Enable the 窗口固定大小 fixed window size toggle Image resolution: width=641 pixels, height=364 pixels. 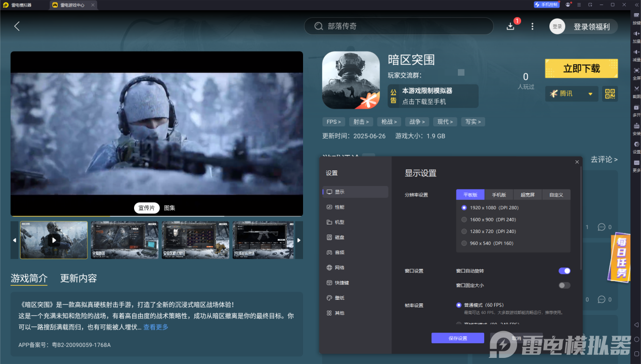pyautogui.click(x=564, y=285)
